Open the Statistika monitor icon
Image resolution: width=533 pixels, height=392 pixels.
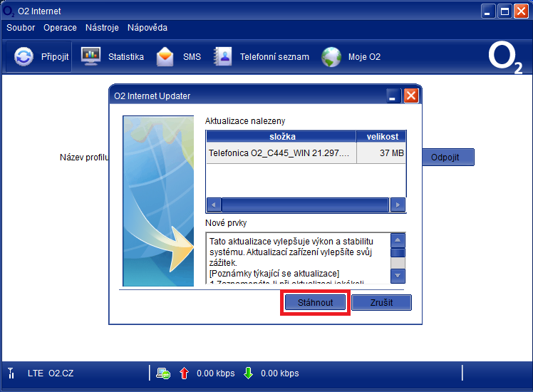(91, 56)
